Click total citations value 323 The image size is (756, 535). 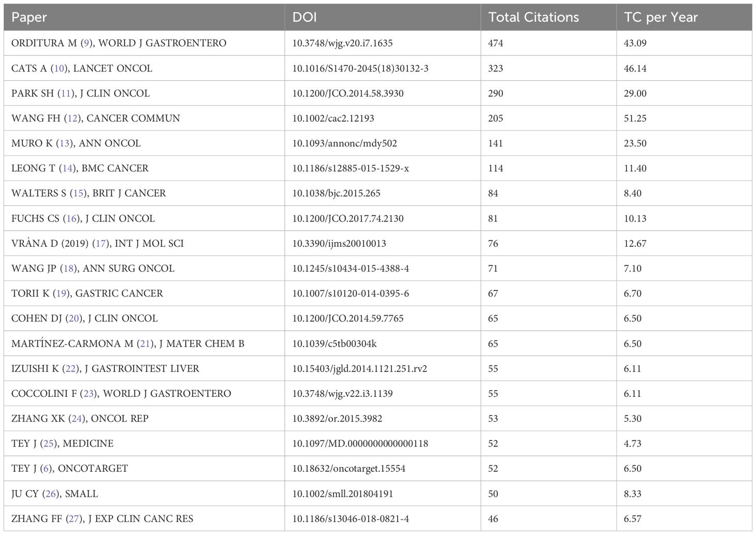[496, 68]
